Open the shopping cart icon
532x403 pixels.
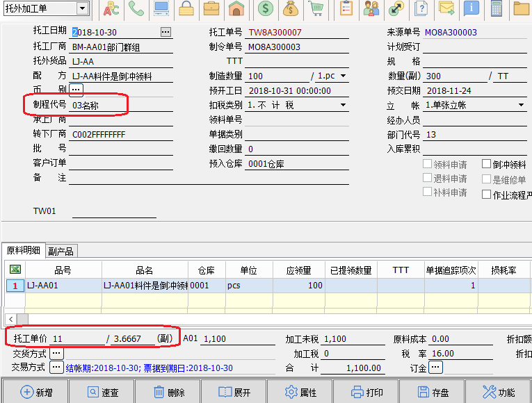click(x=316, y=9)
